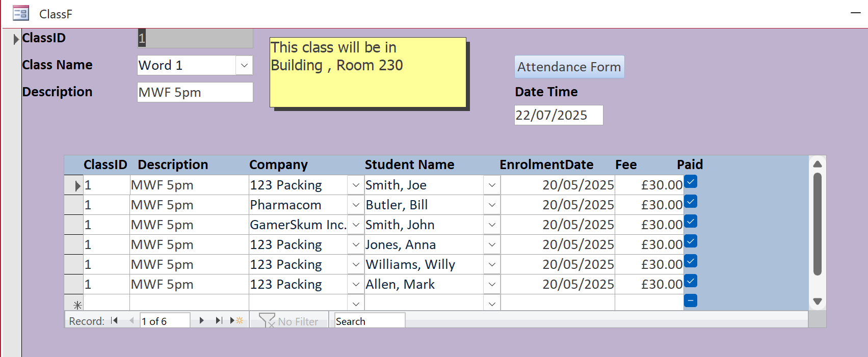The image size is (868, 357).
Task: Go to first record in subform navigation
Action: 114,320
